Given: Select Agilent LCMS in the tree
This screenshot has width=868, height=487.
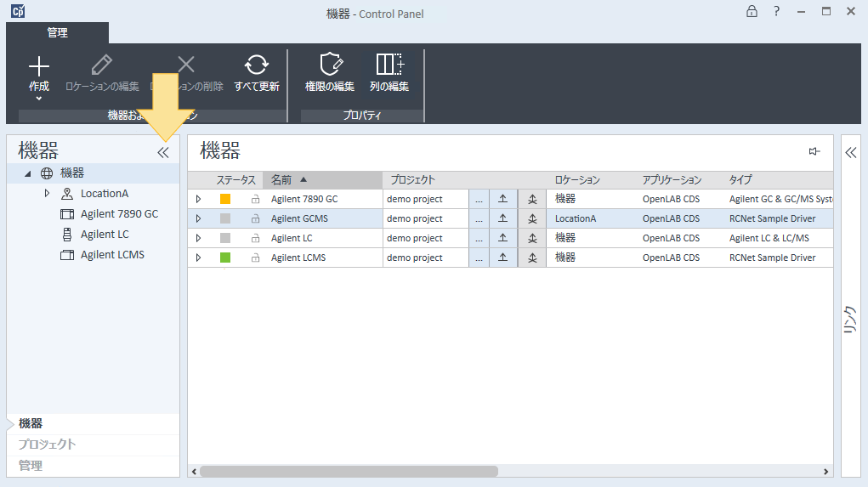Looking at the screenshot, I should tap(112, 255).
